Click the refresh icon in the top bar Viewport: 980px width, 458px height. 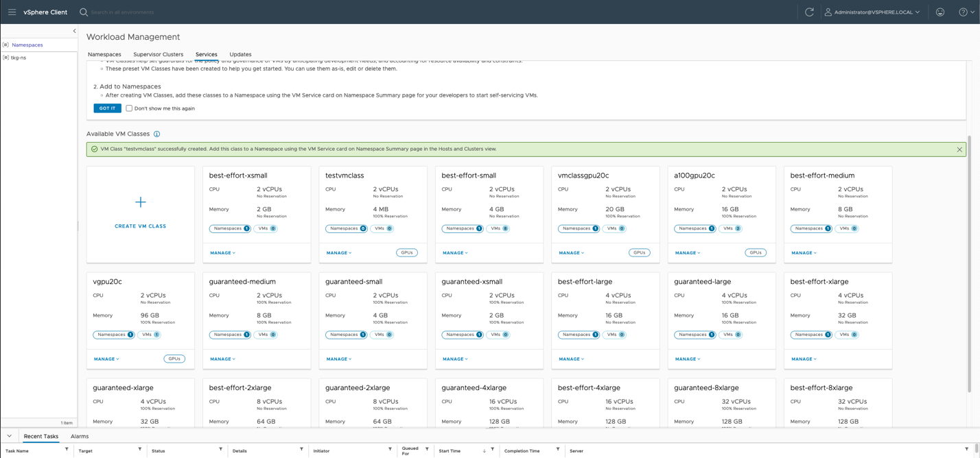click(x=809, y=12)
